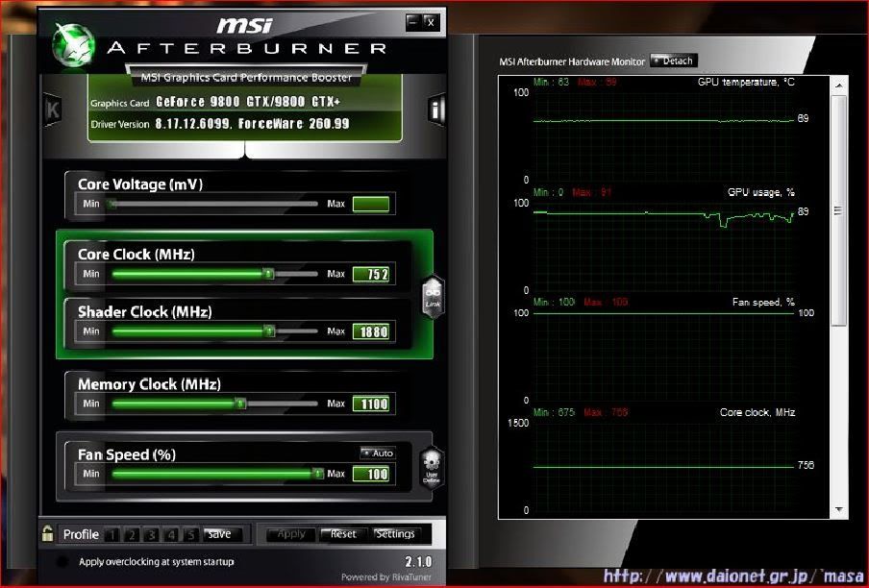Open the information i side button

pos(436,110)
